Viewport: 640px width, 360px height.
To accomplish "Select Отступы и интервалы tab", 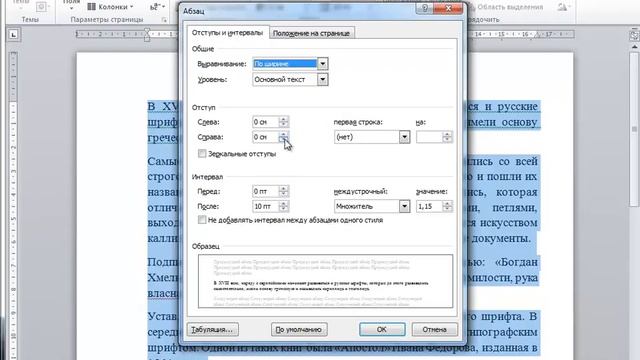I will click(x=227, y=32).
